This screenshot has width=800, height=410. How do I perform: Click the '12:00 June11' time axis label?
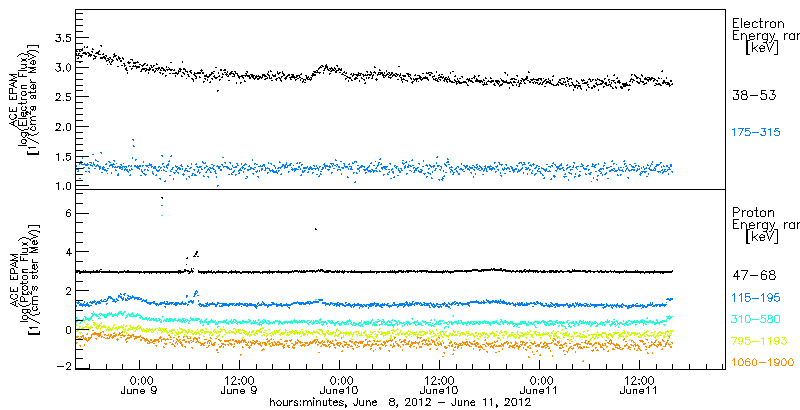tap(639, 386)
